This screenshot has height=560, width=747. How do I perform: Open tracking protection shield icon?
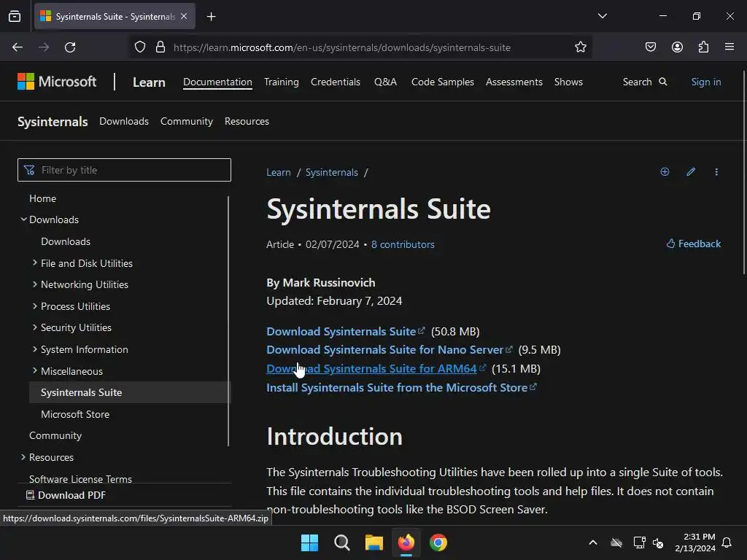point(139,47)
